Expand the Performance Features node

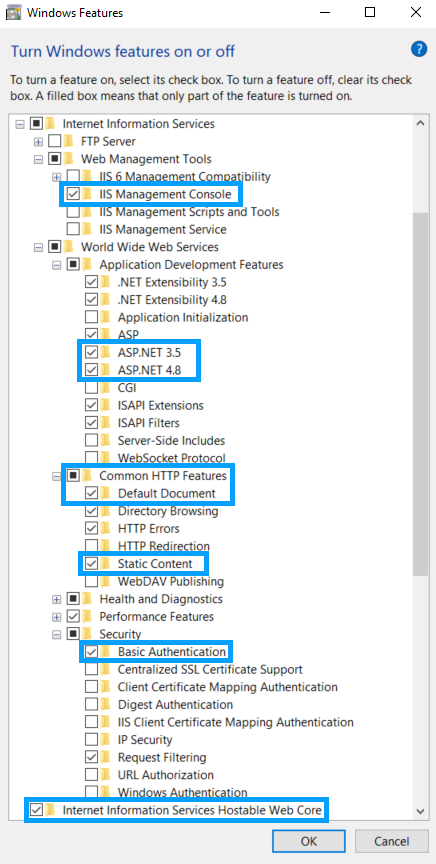click(x=56, y=617)
